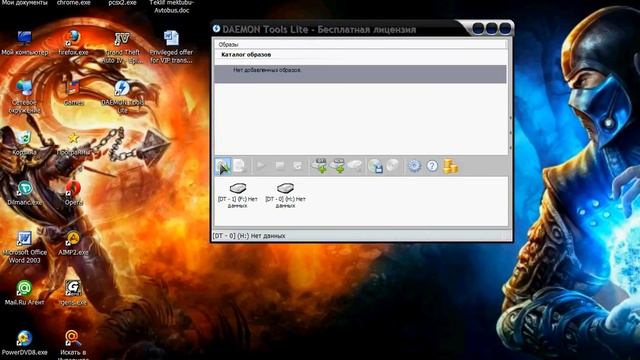This screenshot has height=360, width=640.
Task: Select the gens.exe desktop shortcut
Action: point(73,293)
